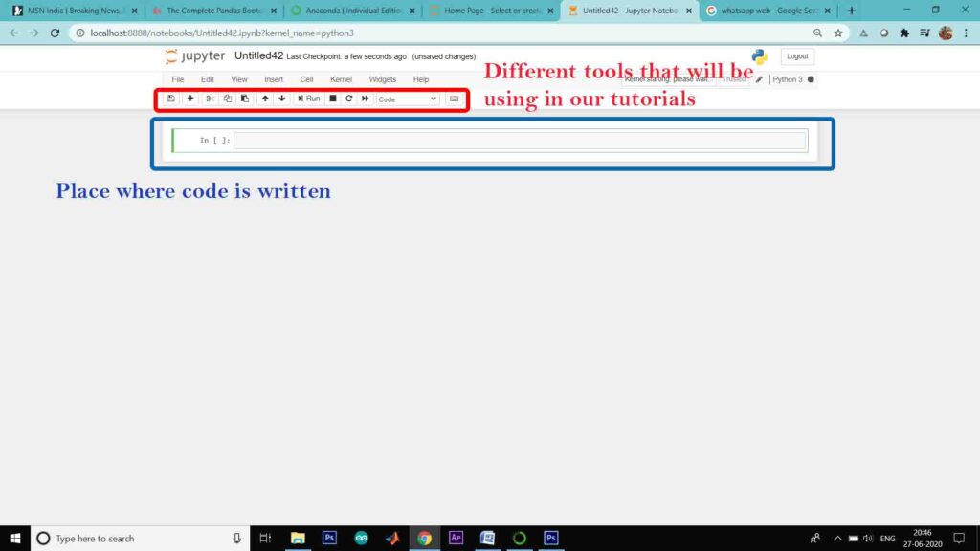Open the Chrome three-dot menu
This screenshot has height=551, width=980.
pos(967,33)
